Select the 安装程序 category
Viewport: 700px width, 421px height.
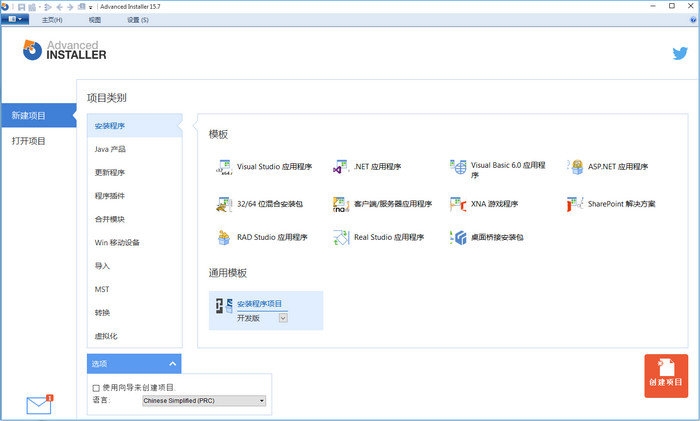[x=134, y=126]
